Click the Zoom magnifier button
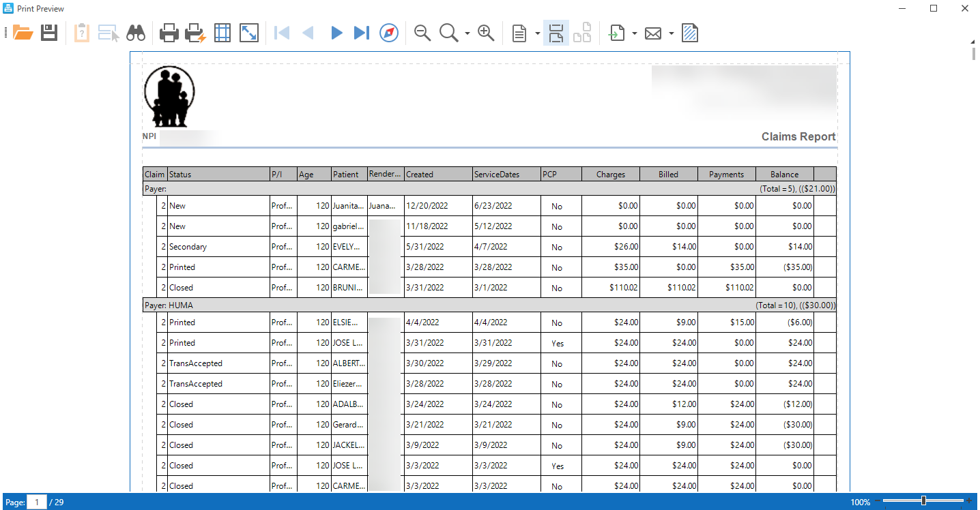 [449, 33]
